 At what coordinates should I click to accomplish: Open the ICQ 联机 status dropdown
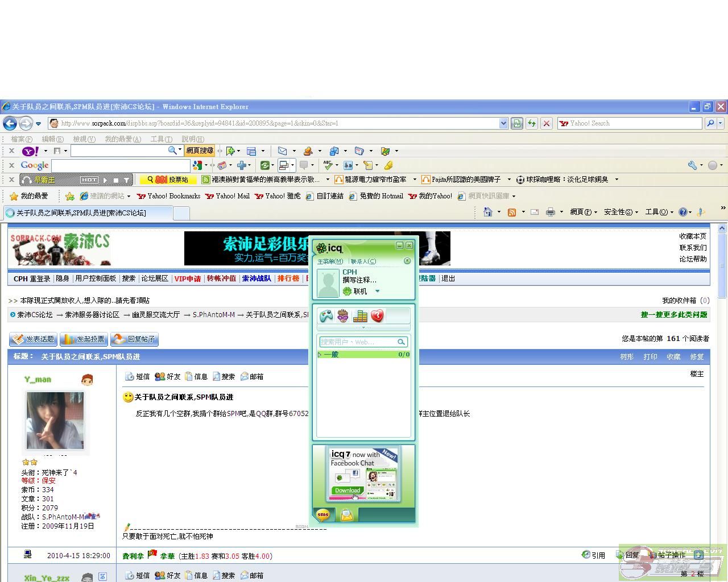pyautogui.click(x=377, y=292)
